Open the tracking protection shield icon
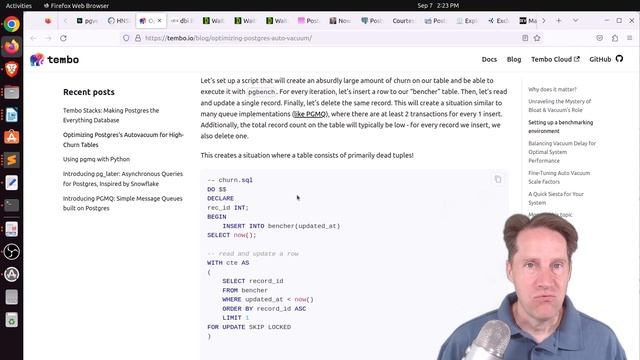 [126, 38]
